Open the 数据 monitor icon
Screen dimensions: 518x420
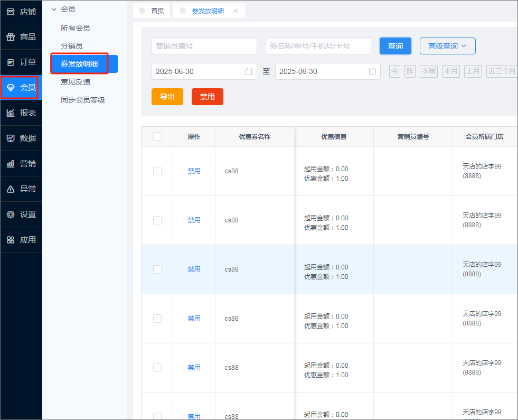pyautogui.click(x=11, y=138)
